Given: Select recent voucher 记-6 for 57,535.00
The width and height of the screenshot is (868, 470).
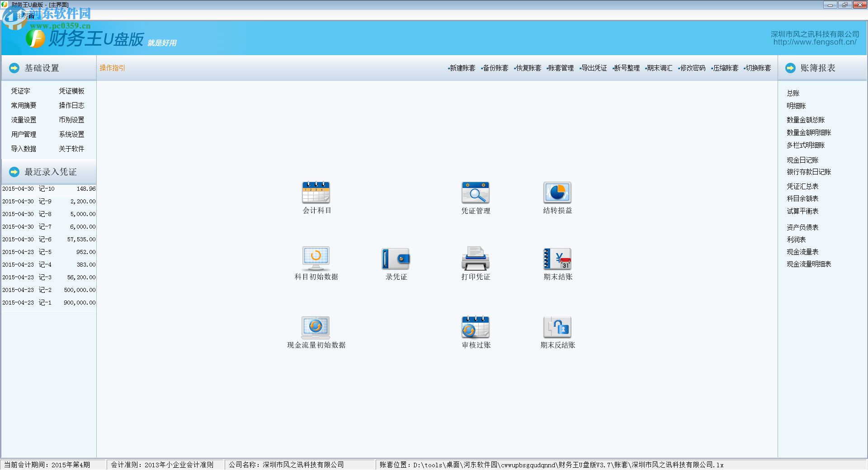Looking at the screenshot, I should point(49,240).
